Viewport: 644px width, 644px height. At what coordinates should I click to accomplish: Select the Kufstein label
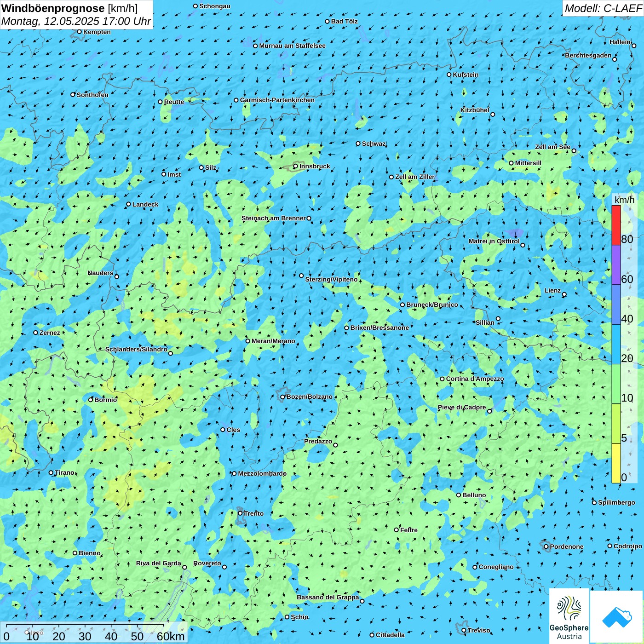click(x=466, y=75)
